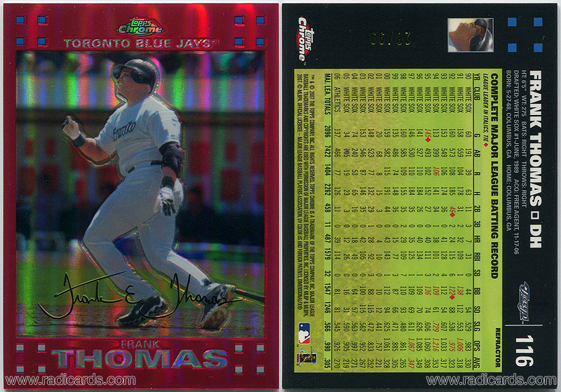
Task: Click the MLB logo on card back
Action: pos(304,334)
